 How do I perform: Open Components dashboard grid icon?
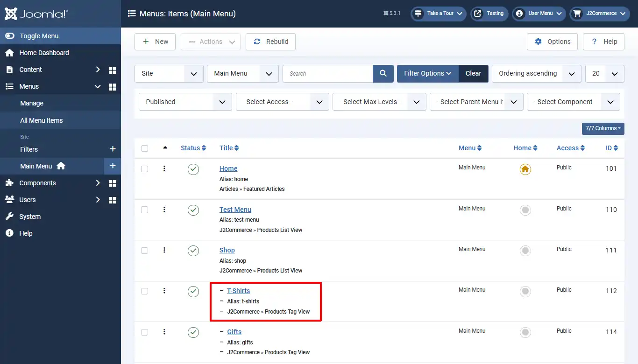click(113, 183)
